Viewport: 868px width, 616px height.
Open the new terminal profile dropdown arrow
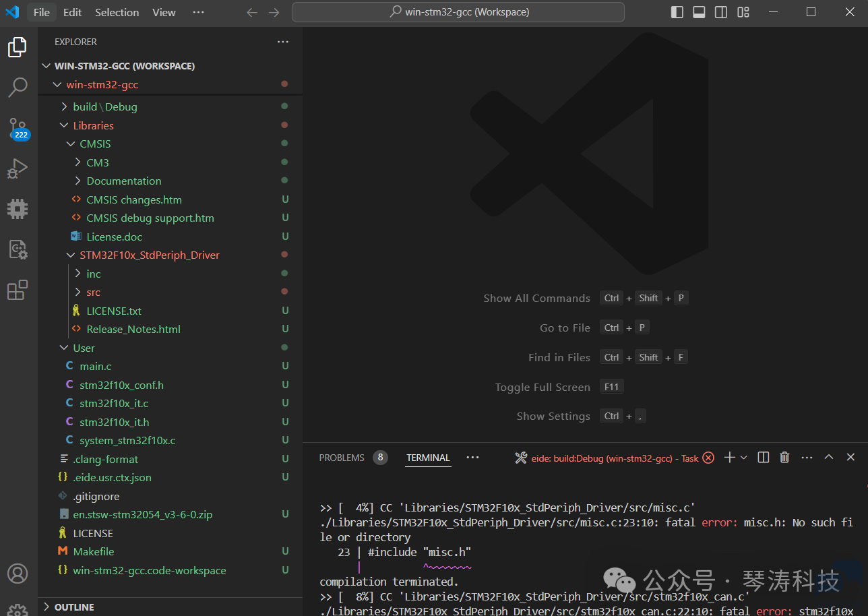tap(744, 458)
